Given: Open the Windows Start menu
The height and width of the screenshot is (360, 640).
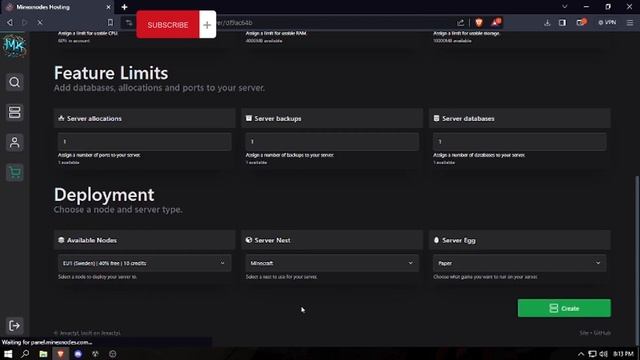Looking at the screenshot, I should pyautogui.click(x=8, y=353).
